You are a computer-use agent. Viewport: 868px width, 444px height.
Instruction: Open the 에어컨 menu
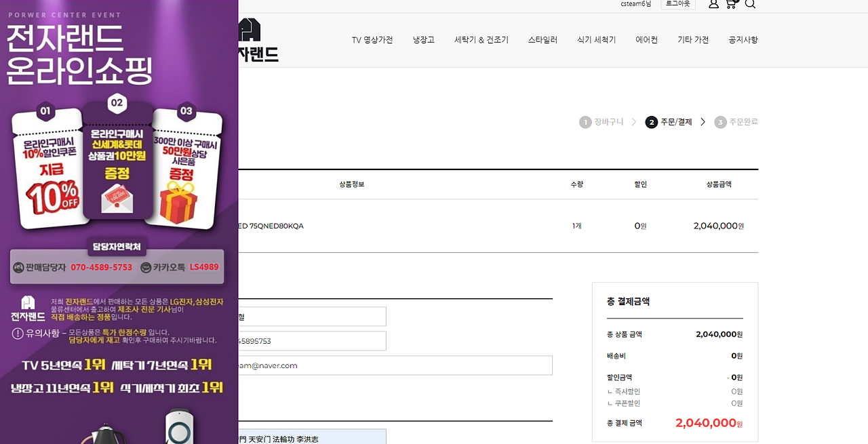647,40
